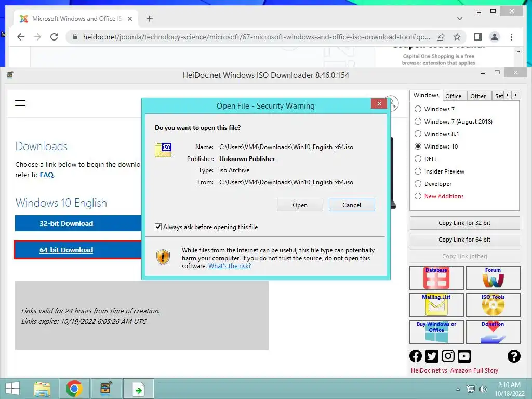
Task: Open a new Chrome tab
Action: click(x=150, y=19)
